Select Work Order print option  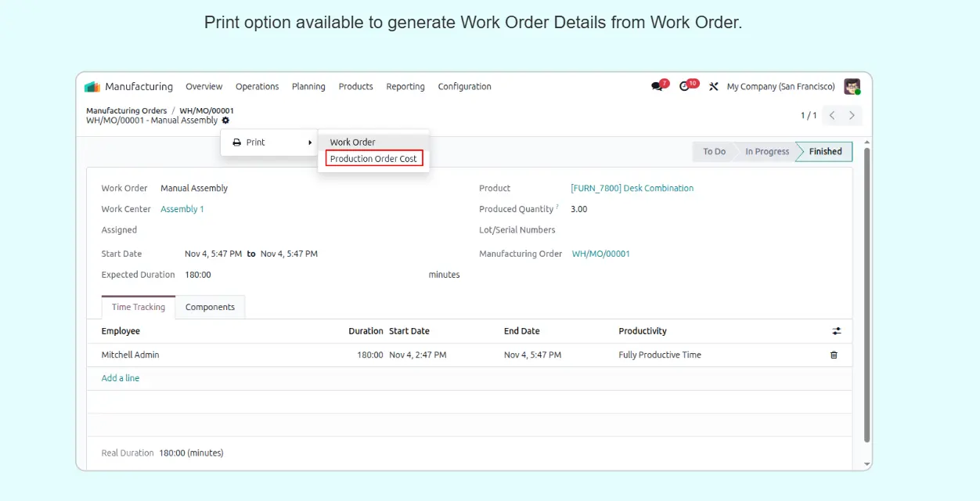[352, 142]
